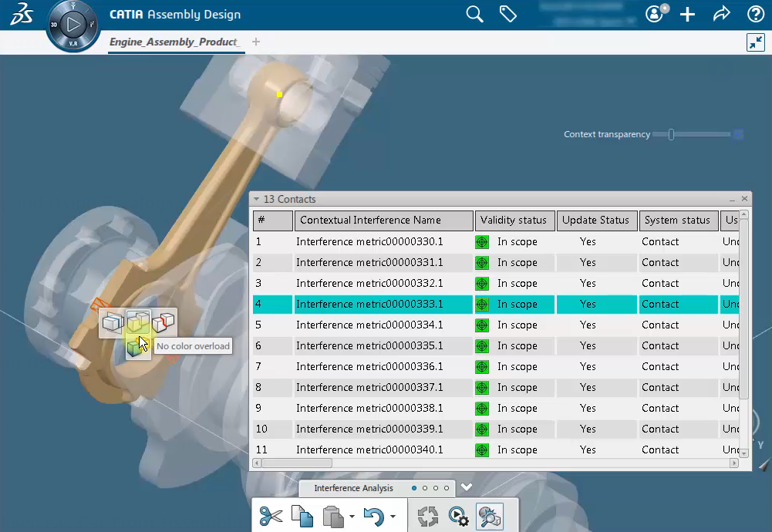Collapse the action bar chevron
Screen dimensions: 772x532
[467, 487]
